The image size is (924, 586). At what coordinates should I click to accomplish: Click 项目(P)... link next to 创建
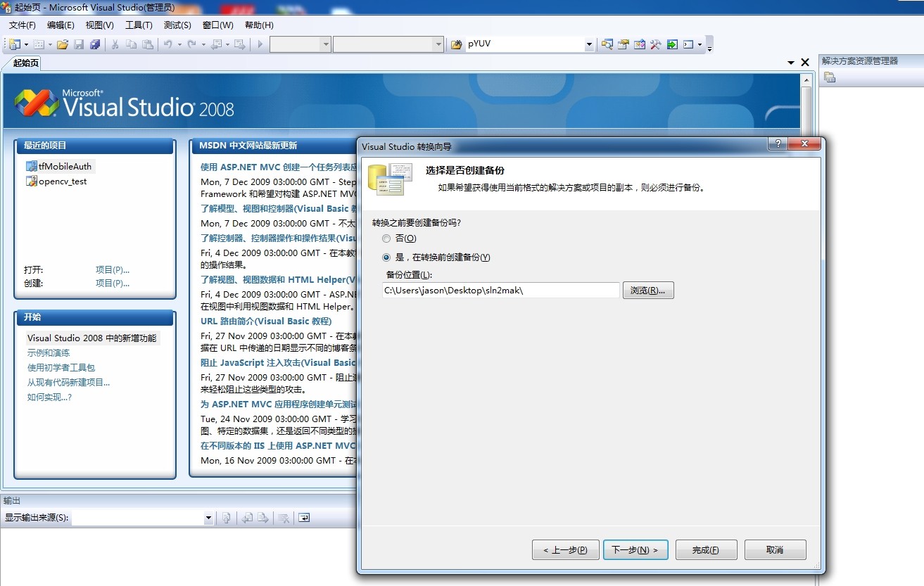(113, 283)
